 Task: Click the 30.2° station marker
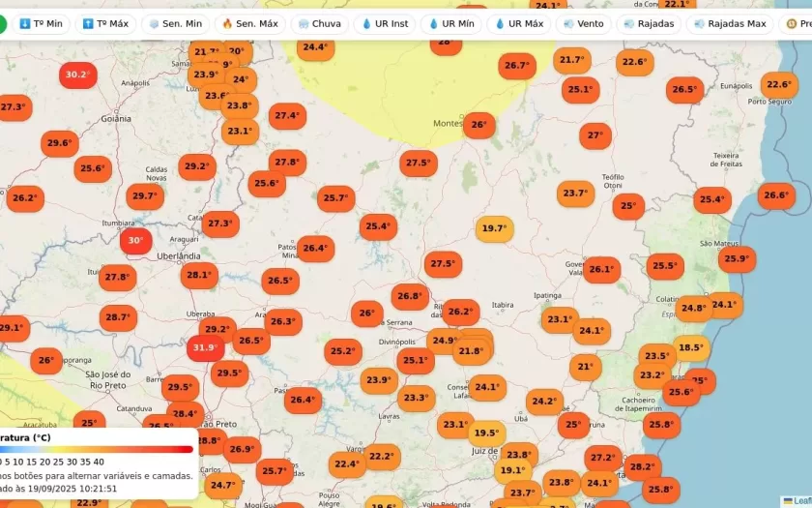pyautogui.click(x=76, y=74)
